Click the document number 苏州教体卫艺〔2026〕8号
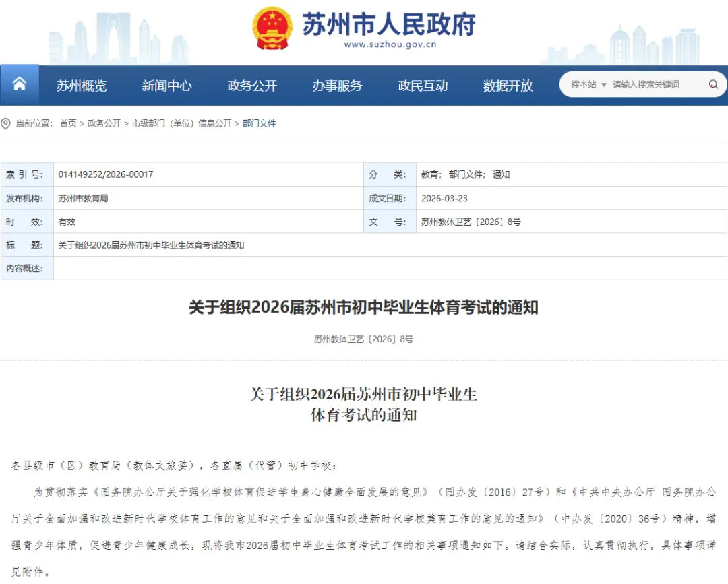728x584 pixels. [x=472, y=222]
